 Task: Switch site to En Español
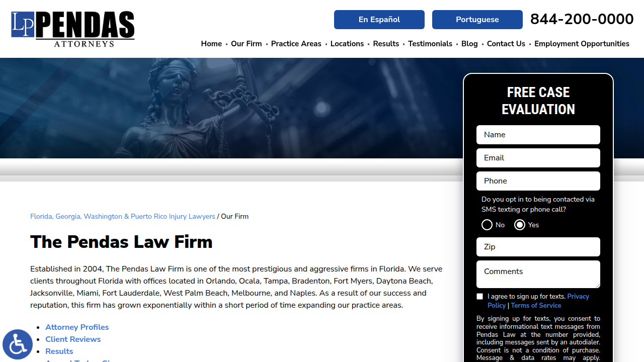point(379,20)
